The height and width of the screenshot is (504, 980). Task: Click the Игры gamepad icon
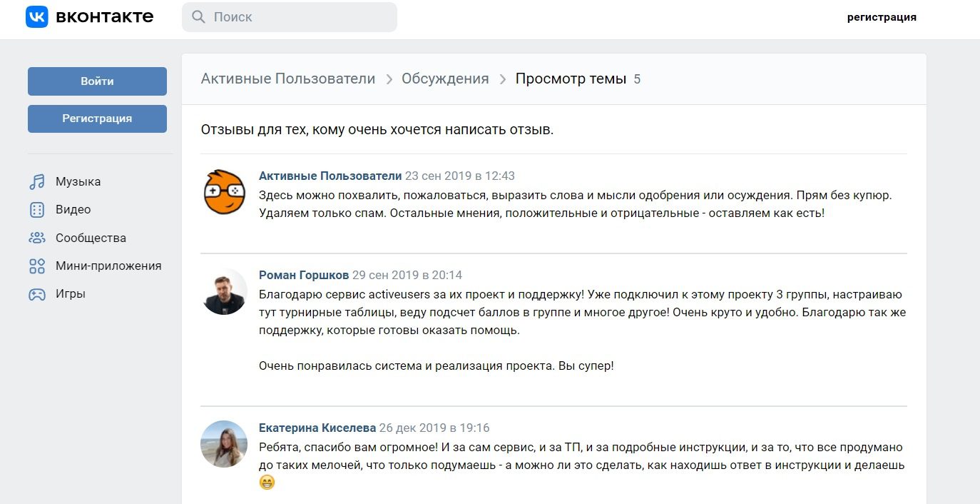point(36,294)
